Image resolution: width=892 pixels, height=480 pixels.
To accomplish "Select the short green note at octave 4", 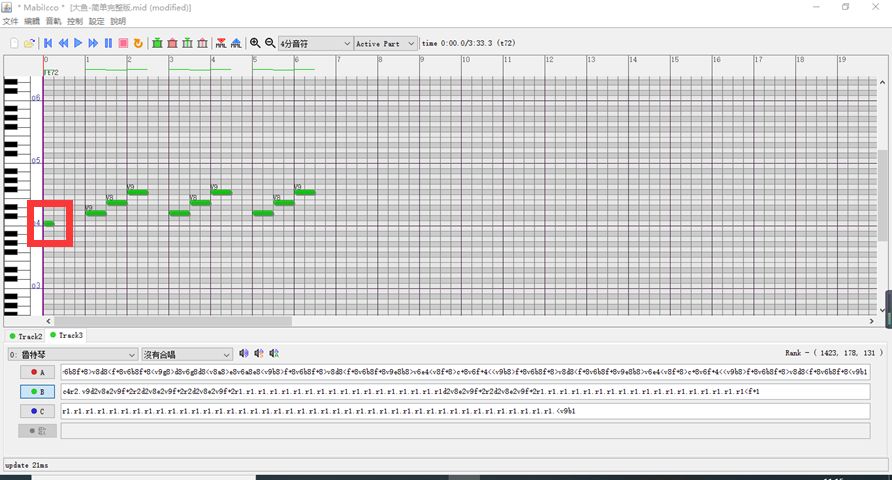I will click(x=49, y=224).
